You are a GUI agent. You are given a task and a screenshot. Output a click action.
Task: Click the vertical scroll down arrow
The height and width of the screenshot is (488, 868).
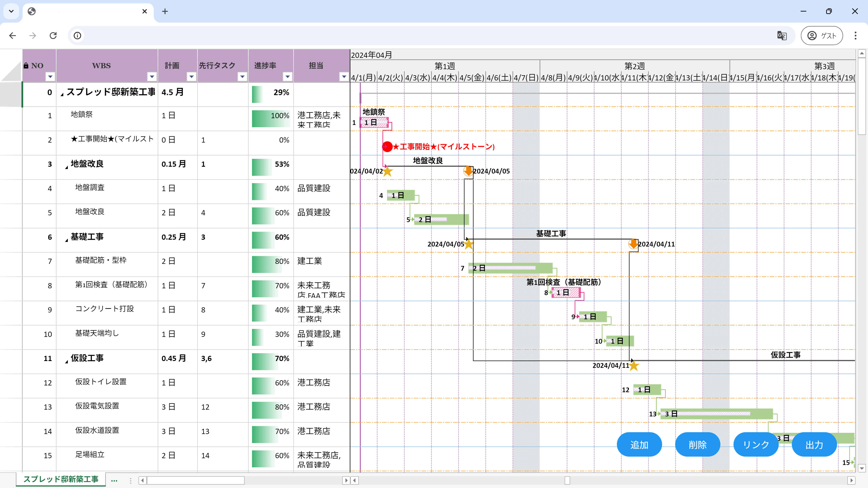coord(862,468)
